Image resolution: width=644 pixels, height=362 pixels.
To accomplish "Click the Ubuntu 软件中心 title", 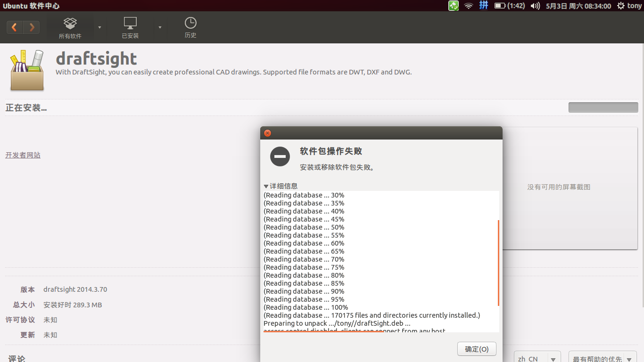I will tap(31, 6).
